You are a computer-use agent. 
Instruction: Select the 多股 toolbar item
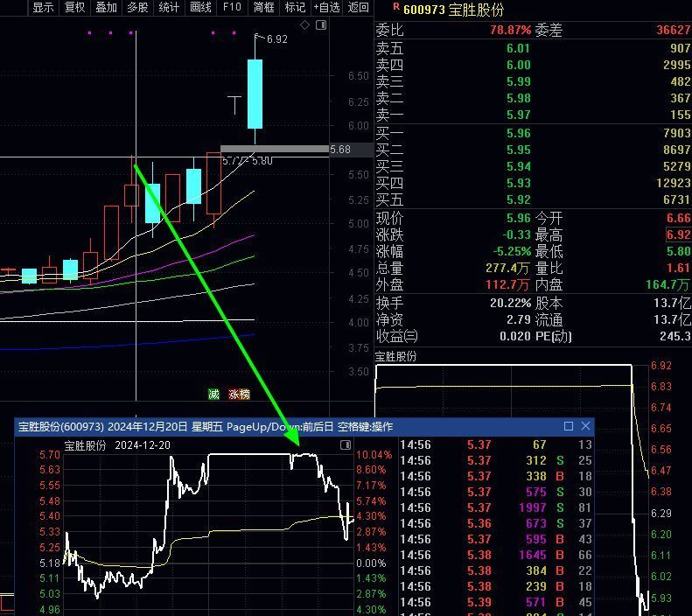coord(137,7)
